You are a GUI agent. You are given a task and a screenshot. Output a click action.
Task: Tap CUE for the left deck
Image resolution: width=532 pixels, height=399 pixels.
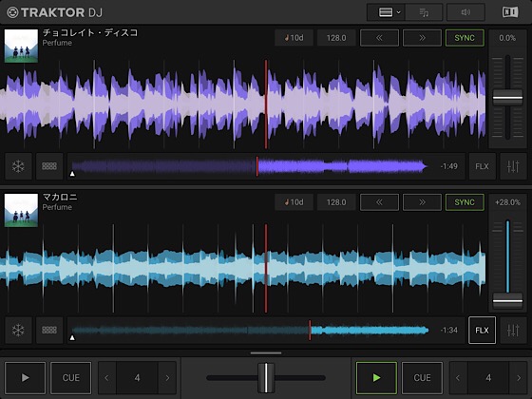click(71, 378)
